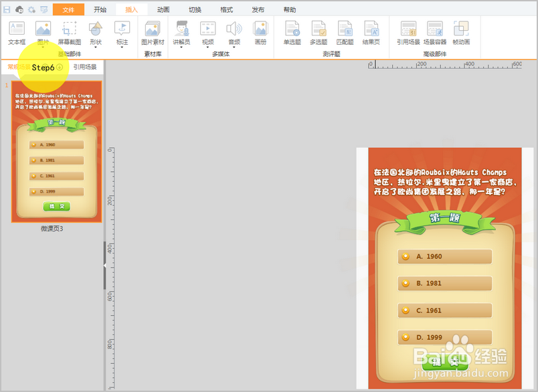Insert a text box (文本框)
Image resolution: width=538 pixels, height=392 pixels.
coord(17,33)
